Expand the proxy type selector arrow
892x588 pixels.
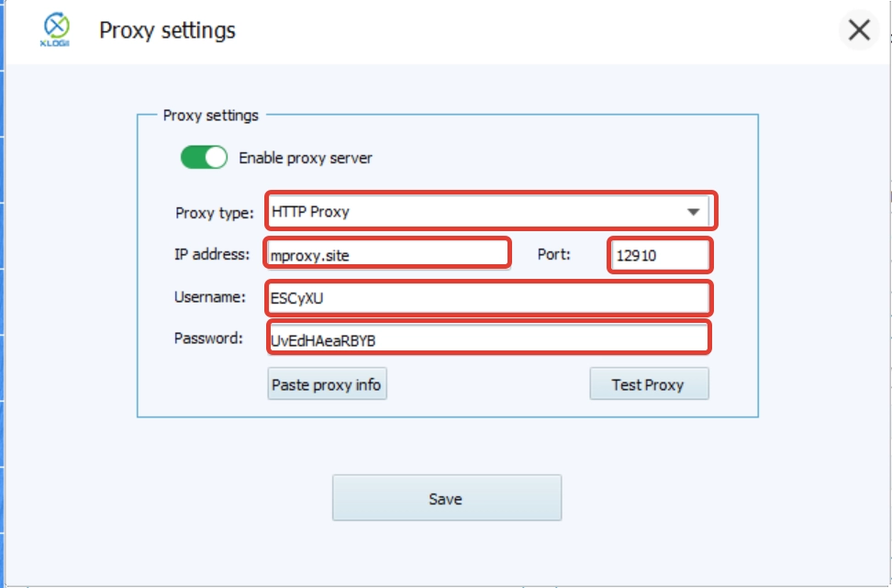click(x=695, y=211)
